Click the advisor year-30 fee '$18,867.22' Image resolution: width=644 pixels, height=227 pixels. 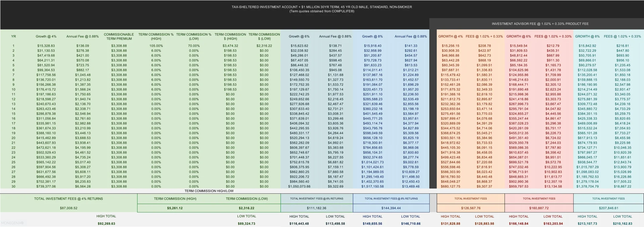pyautogui.click(x=623, y=186)
